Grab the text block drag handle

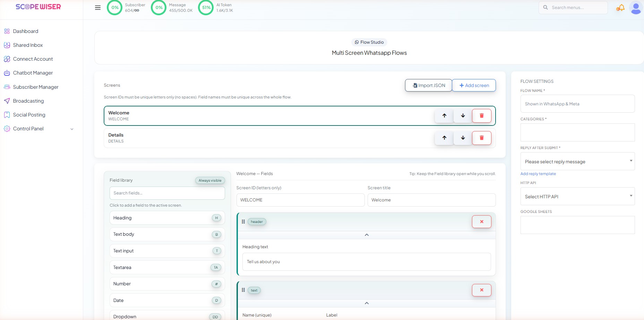243,290
